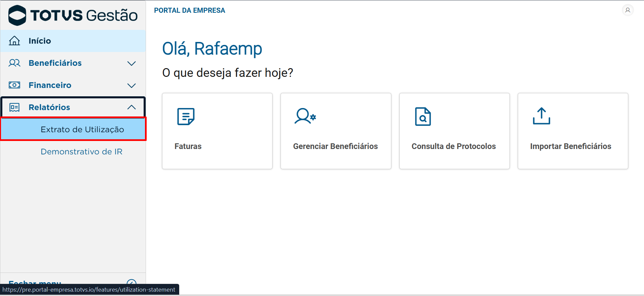The image size is (644, 296).
Task: Click the Faturas card label
Action: point(188,146)
